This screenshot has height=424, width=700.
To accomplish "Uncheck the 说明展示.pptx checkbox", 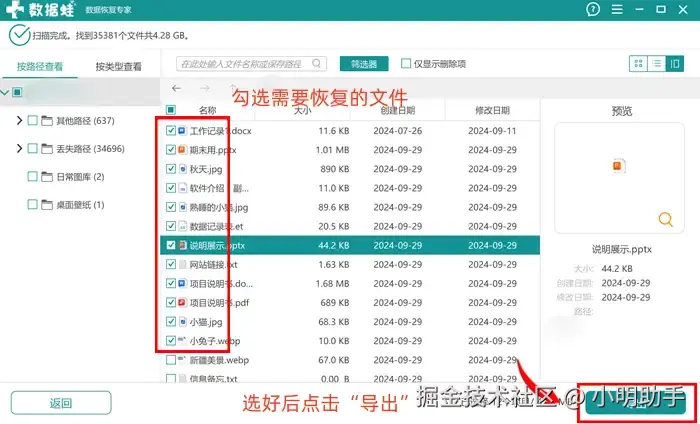I will click(x=171, y=245).
